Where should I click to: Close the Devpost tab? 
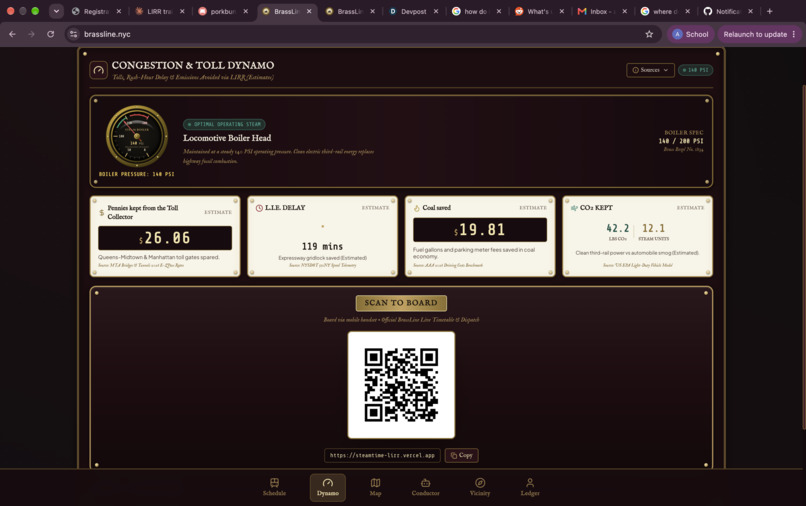[x=435, y=11]
